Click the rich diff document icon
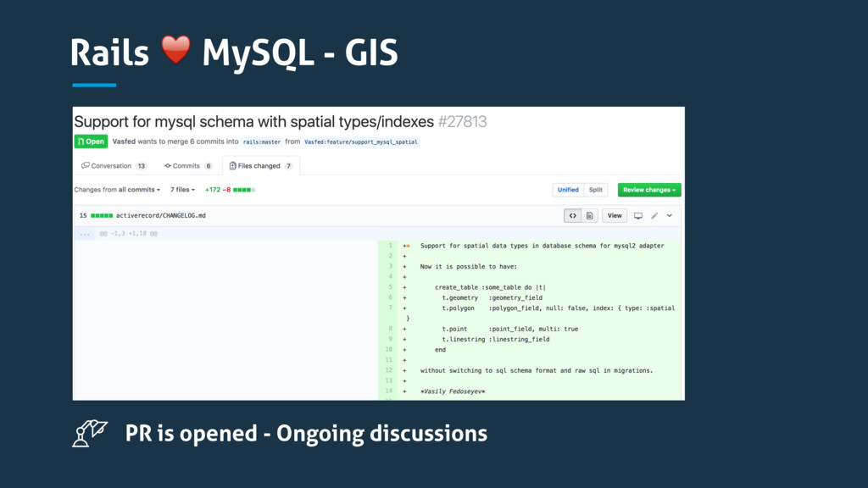Image resolution: width=868 pixels, height=488 pixels. [x=590, y=216]
